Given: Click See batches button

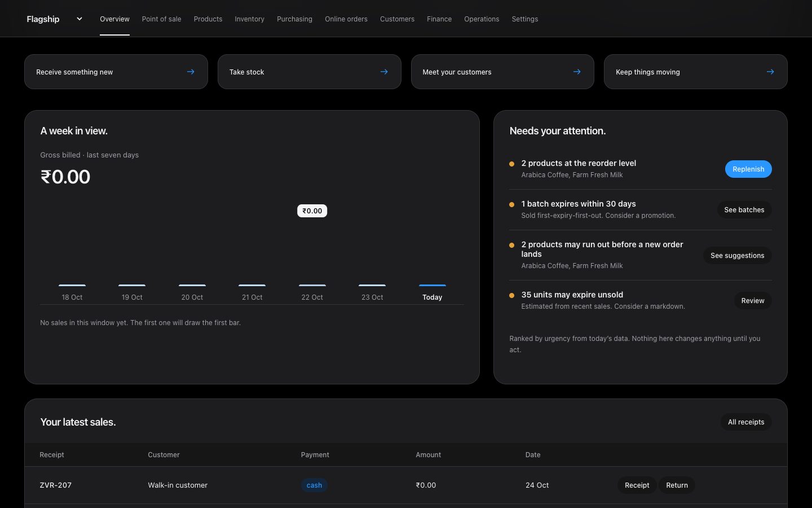Looking at the screenshot, I should point(744,209).
